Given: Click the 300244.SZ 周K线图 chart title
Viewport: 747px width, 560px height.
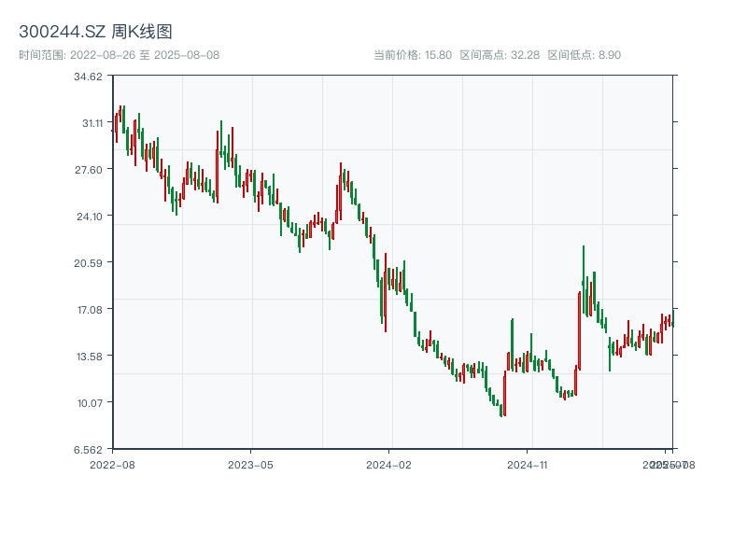Looking at the screenshot, I should tap(95, 33).
